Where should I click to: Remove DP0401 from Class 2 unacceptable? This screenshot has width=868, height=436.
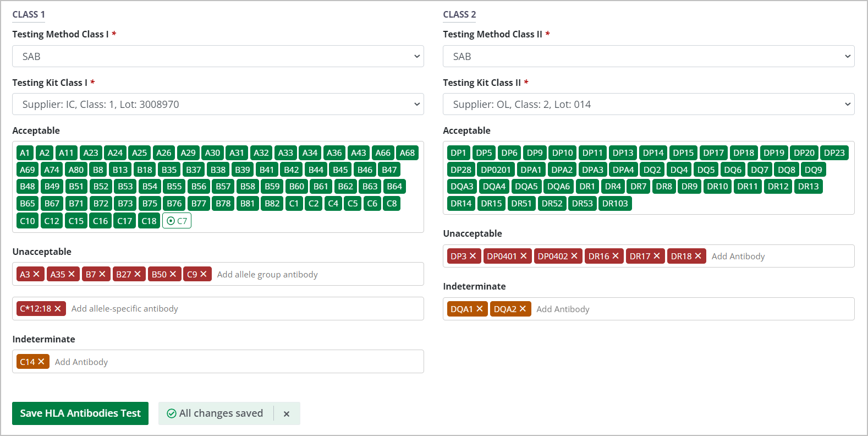pyautogui.click(x=524, y=256)
